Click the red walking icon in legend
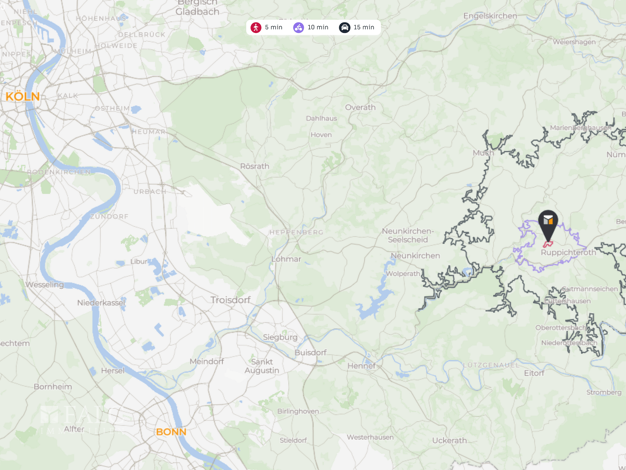 (x=256, y=28)
